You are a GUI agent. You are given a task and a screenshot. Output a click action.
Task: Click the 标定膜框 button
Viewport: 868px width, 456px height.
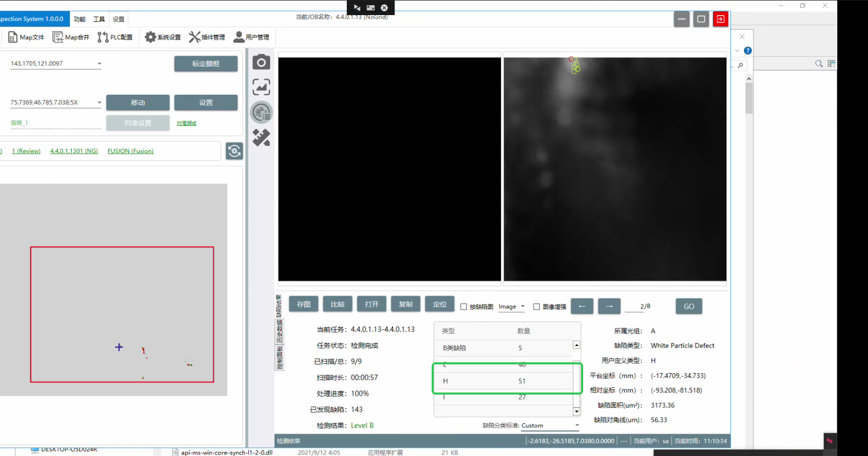click(x=206, y=64)
